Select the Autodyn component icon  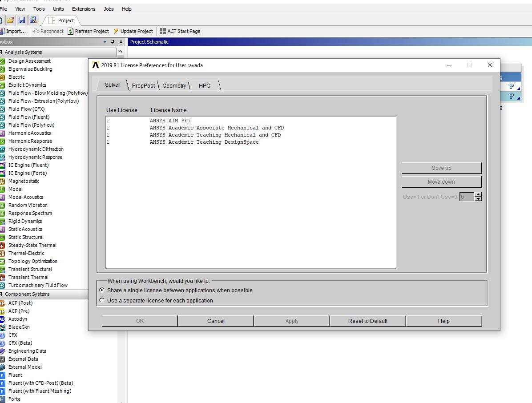point(2,319)
